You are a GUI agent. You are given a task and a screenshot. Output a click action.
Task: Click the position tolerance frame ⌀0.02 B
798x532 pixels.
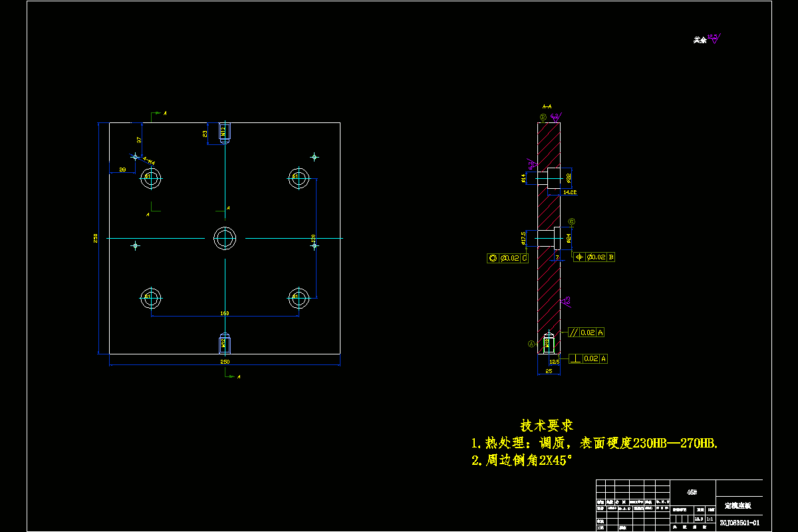tap(594, 257)
